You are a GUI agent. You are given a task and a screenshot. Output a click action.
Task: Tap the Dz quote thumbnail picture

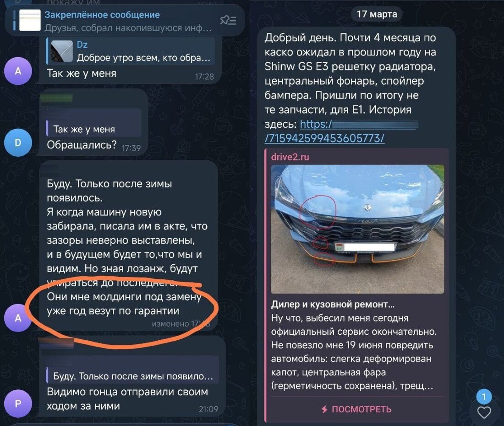(x=62, y=51)
